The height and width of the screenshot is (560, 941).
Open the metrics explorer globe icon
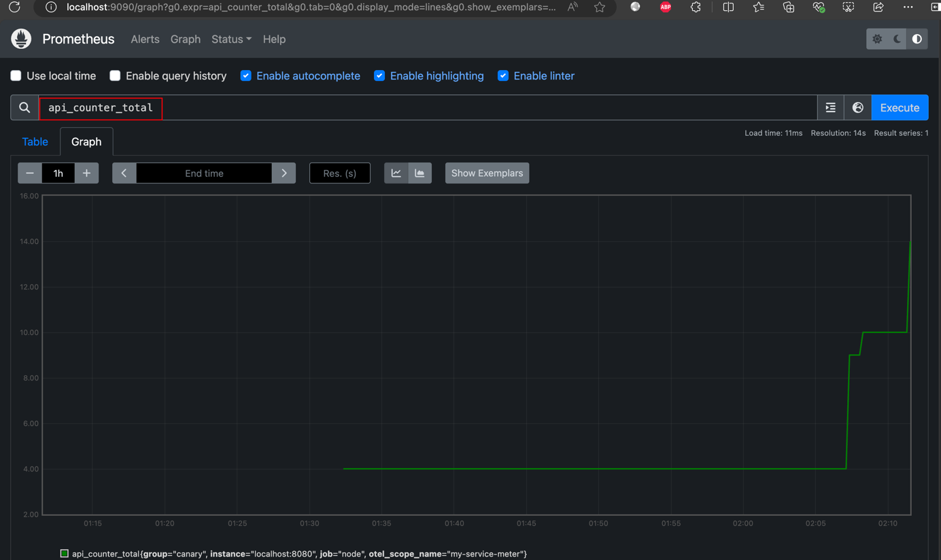coord(858,107)
